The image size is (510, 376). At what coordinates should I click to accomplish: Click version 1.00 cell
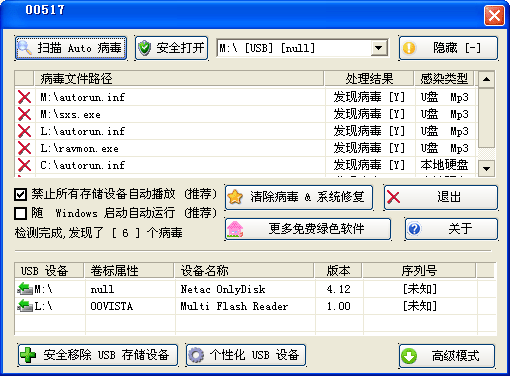pos(339,306)
